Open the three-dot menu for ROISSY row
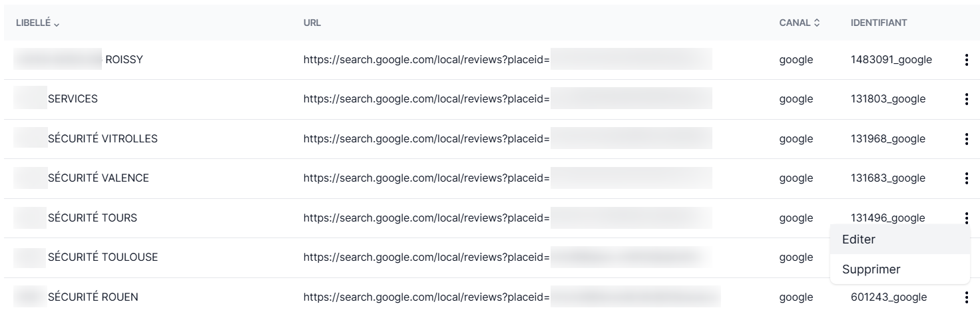Image resolution: width=980 pixels, height=316 pixels. coord(966,60)
